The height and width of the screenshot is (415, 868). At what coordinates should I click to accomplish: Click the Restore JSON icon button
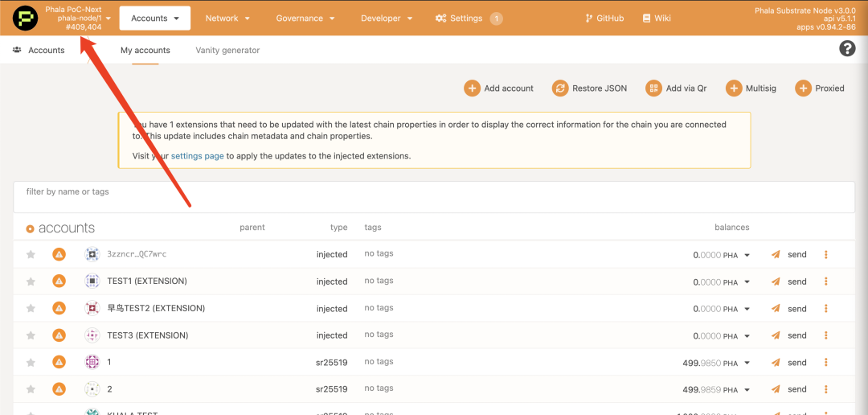[560, 88]
